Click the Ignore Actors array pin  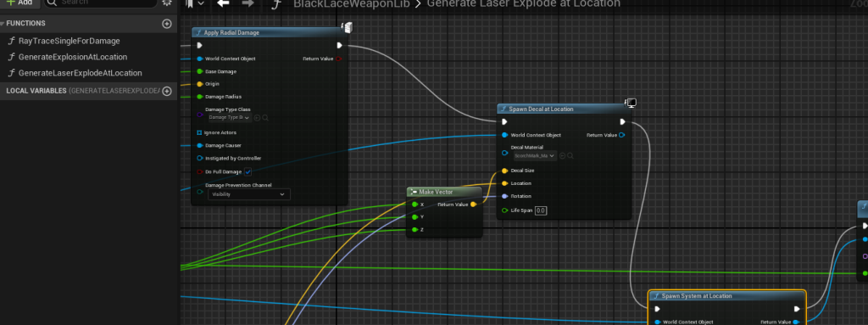(x=199, y=133)
